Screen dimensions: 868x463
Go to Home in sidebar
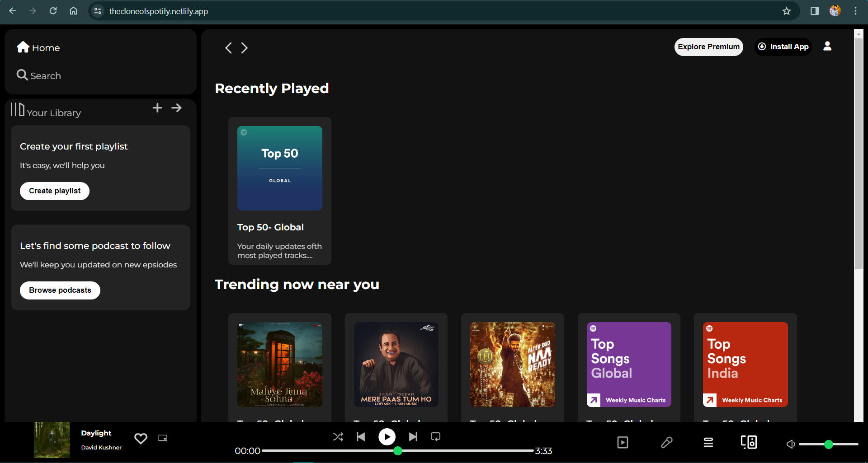click(38, 47)
